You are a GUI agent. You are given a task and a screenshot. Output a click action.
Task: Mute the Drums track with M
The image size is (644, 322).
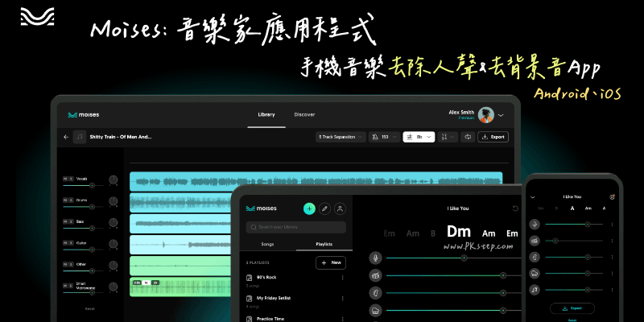pos(65,200)
